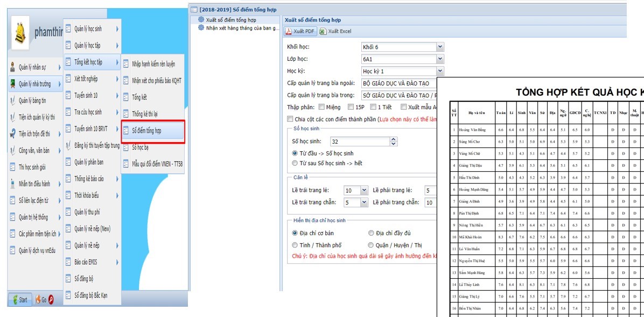Enable the Miệng decimal checkbox
The width and height of the screenshot is (644, 317).
[321, 107]
